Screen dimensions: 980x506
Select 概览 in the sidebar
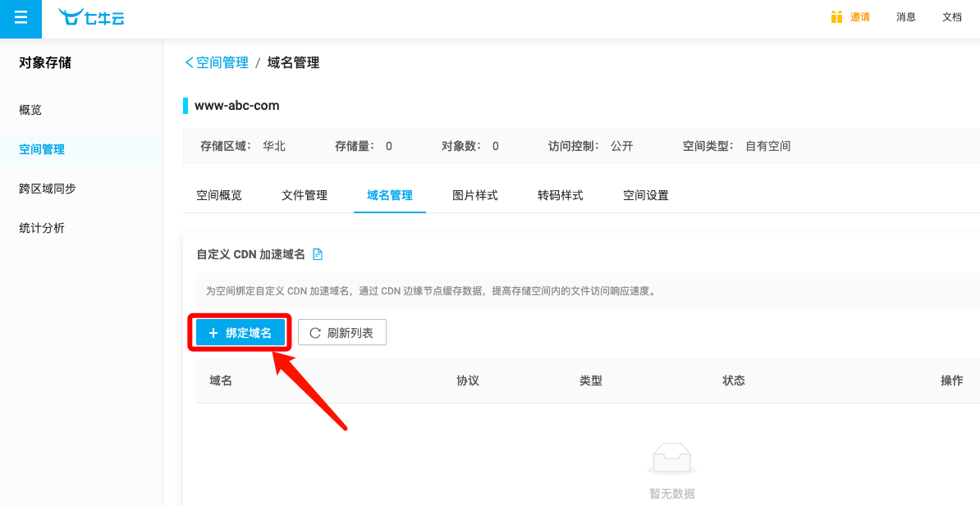coord(30,110)
